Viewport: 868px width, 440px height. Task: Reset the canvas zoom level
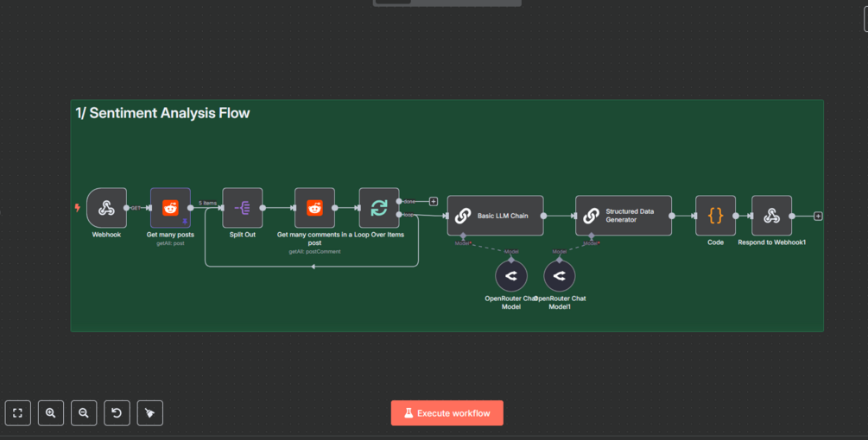[x=117, y=413]
